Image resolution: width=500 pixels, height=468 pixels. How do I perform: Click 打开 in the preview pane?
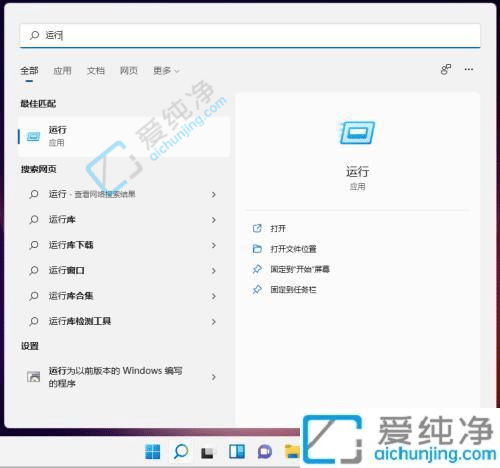coord(278,229)
